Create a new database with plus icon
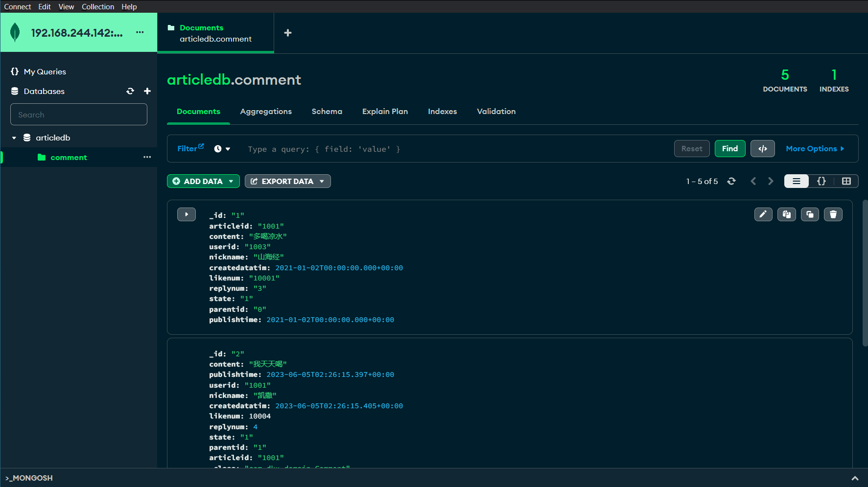Viewport: 868px width, 487px height. [x=147, y=91]
